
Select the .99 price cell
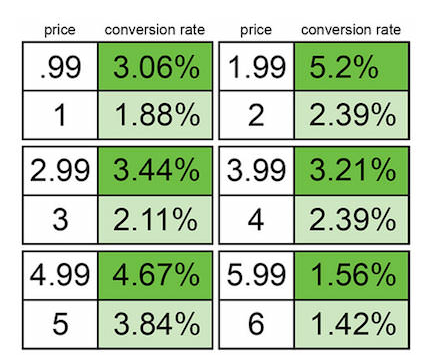60,67
